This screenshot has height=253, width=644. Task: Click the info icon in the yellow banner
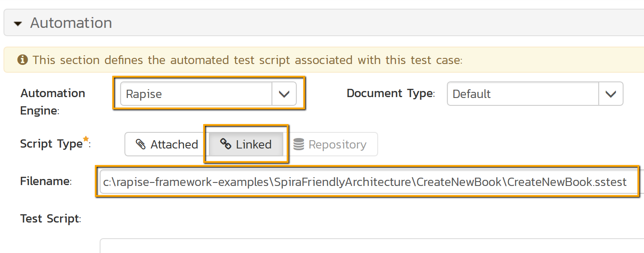[23, 60]
